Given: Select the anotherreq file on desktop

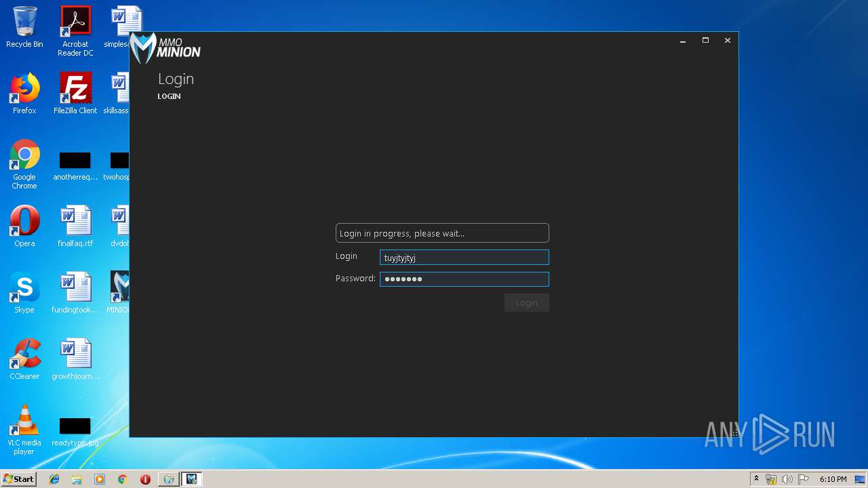Looking at the screenshot, I should 75,167.
